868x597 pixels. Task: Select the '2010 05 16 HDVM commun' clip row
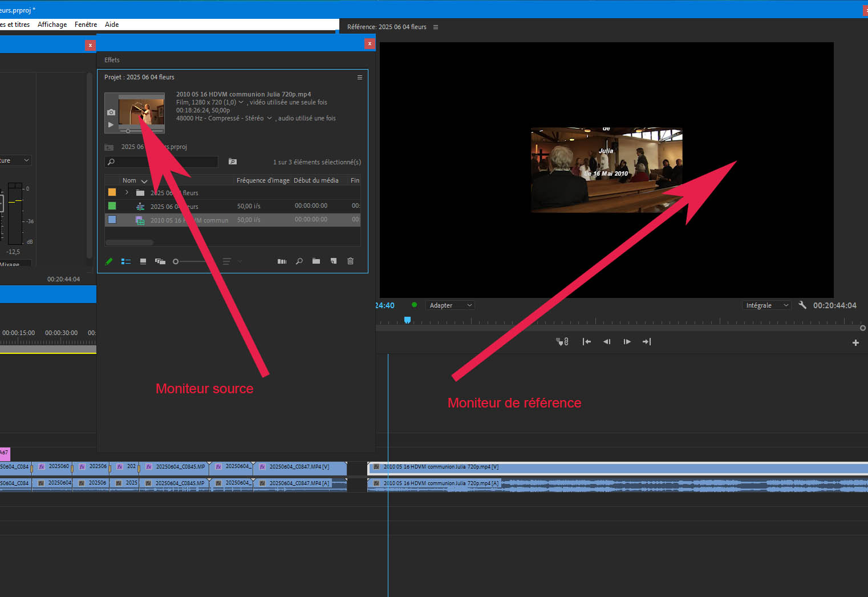click(x=233, y=220)
